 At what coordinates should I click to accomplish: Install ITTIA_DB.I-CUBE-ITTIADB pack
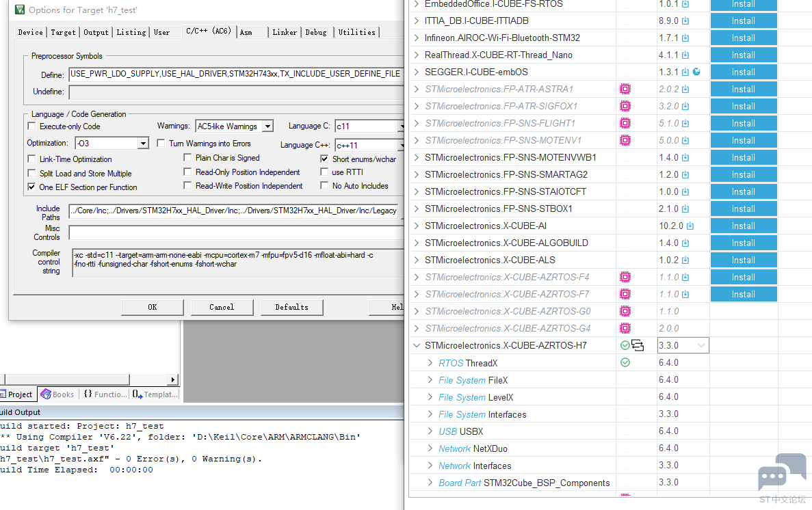tap(743, 21)
